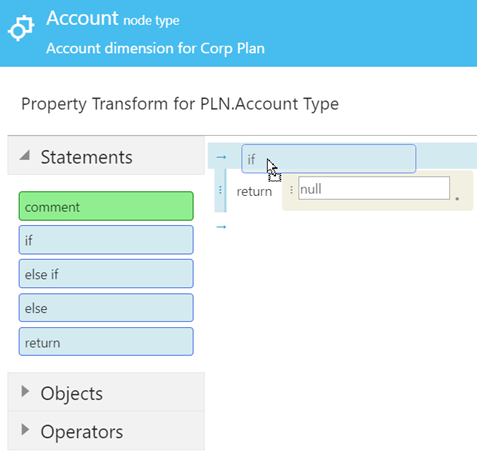Click the arrow icon below return line

point(221,227)
